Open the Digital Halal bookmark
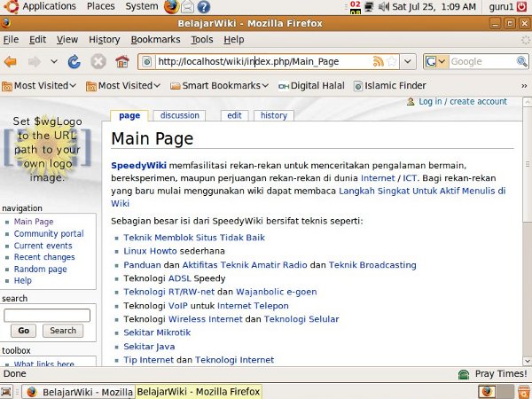Image resolution: width=532 pixels, height=399 pixels. [311, 86]
